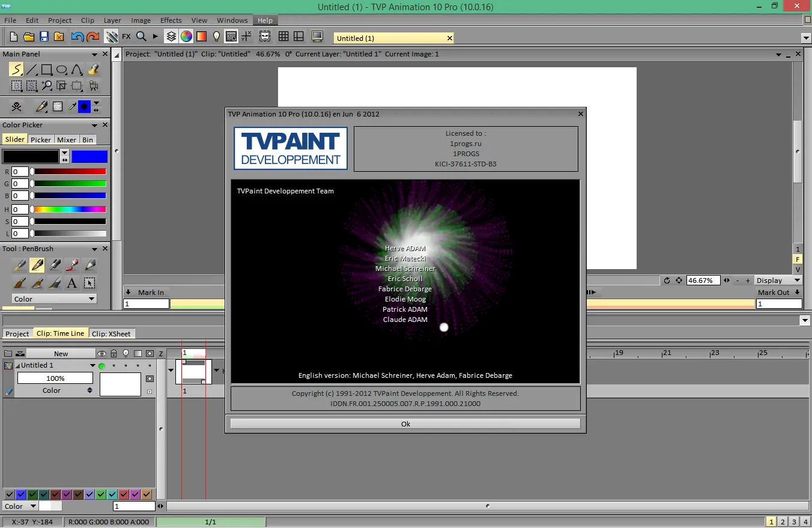
Task: Click the blue B pen color swatch
Action: pyautogui.click(x=89, y=157)
